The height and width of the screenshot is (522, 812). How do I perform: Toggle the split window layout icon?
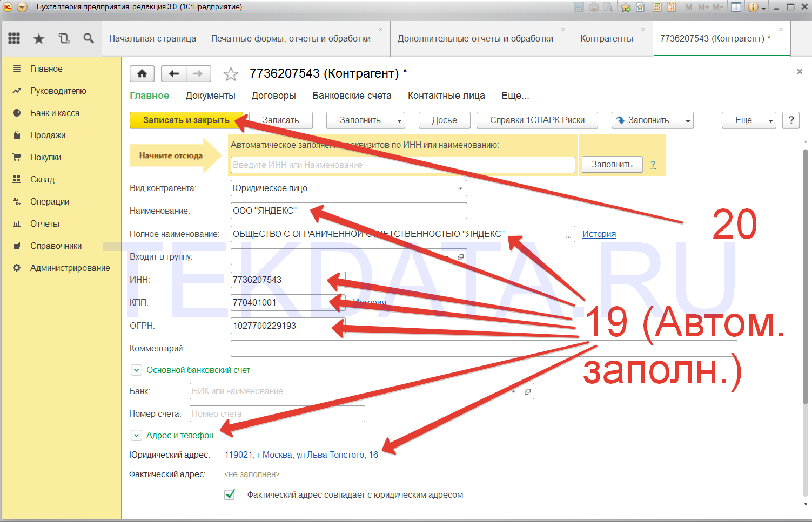click(x=736, y=7)
